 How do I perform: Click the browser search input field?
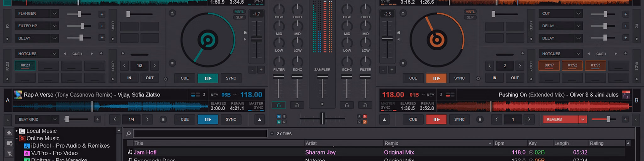pos(200,134)
